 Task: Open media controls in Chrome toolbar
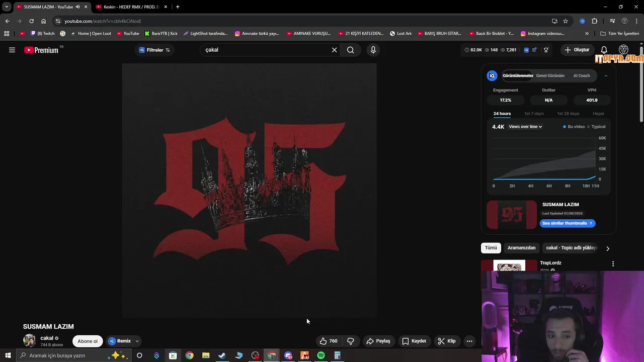coord(612,21)
